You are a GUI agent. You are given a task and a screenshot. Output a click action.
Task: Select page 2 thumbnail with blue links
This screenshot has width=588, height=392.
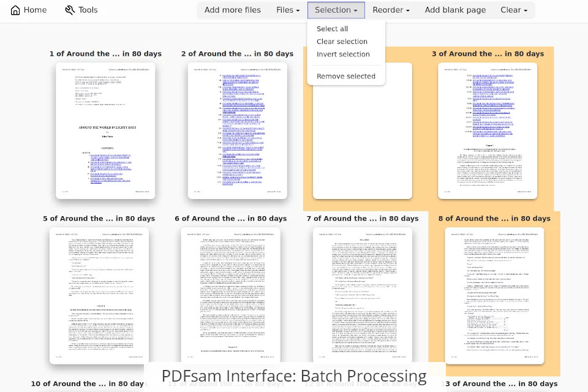tap(238, 131)
